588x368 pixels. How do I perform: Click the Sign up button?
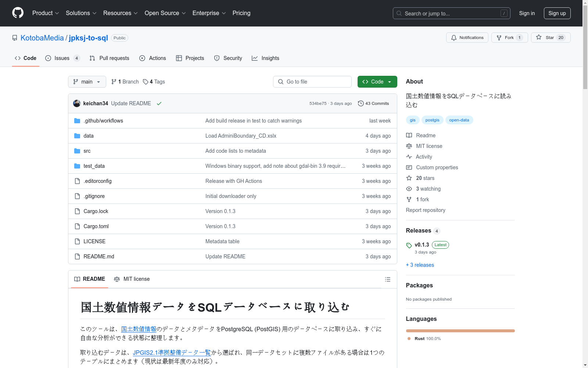point(557,13)
